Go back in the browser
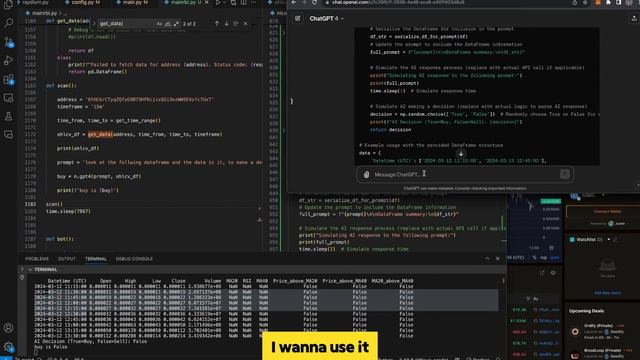Viewport: 640px width, 360px height. (x=294, y=2)
